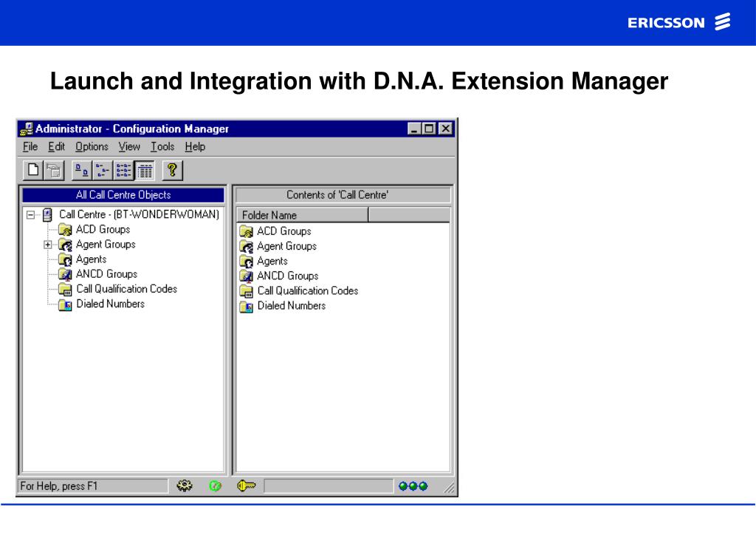Click the 'For Help, press F1' status text

59,485
